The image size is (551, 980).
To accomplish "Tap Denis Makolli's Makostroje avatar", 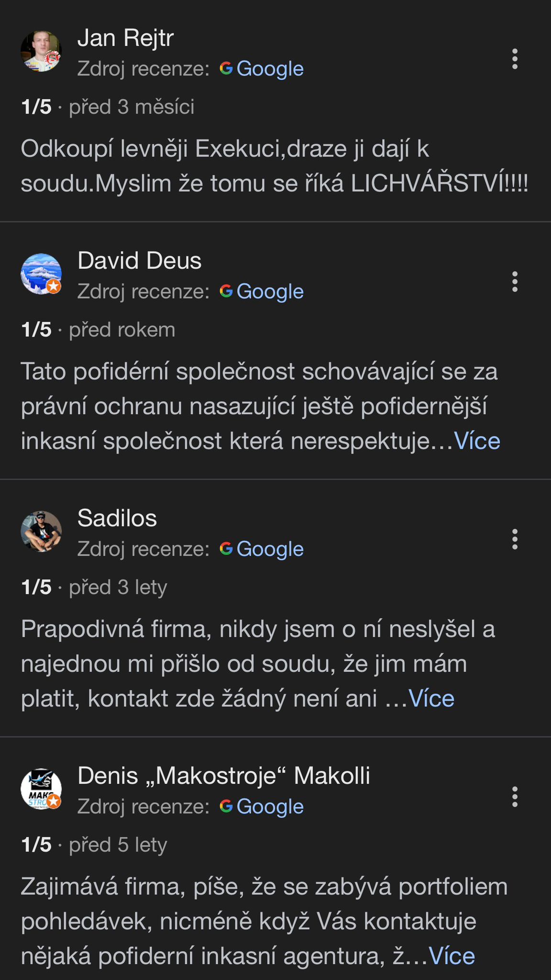I will [41, 789].
